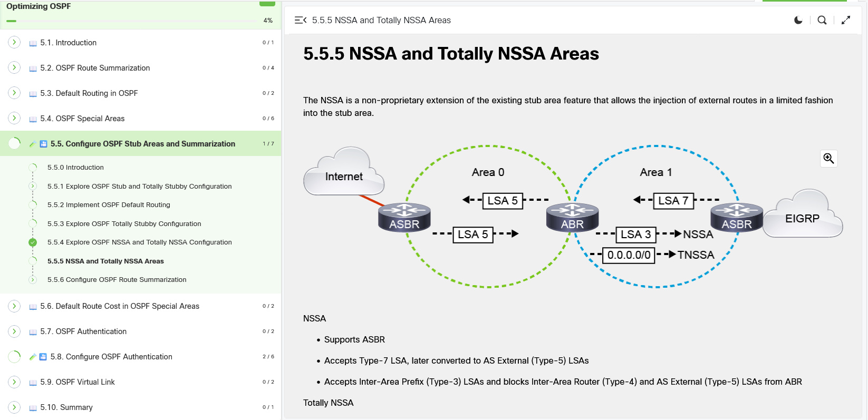
Task: Click the progress circle next to 5.5.0 Introduction
Action: click(x=33, y=168)
